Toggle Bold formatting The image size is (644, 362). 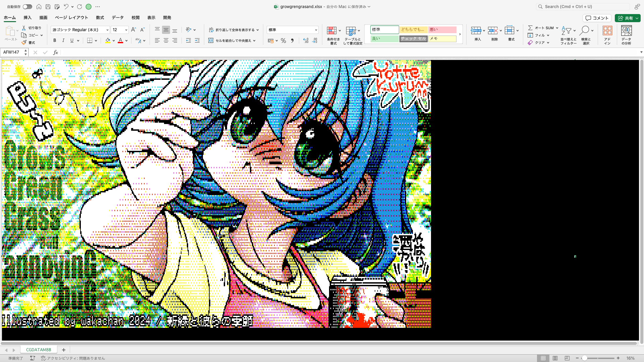coord(55,41)
